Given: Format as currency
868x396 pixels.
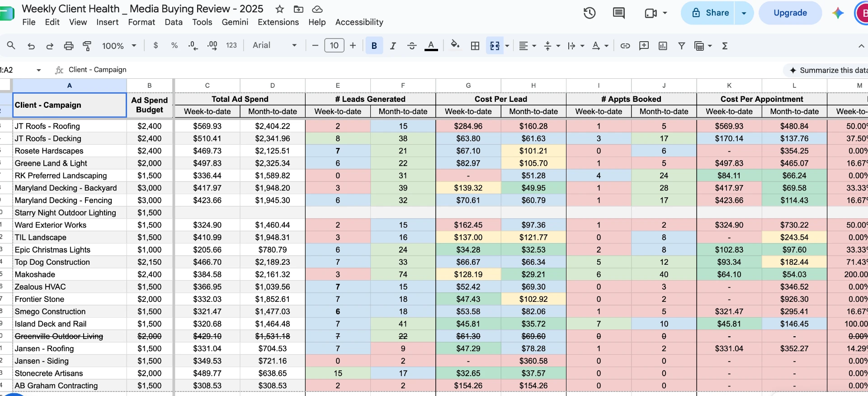Looking at the screenshot, I should 156,45.
